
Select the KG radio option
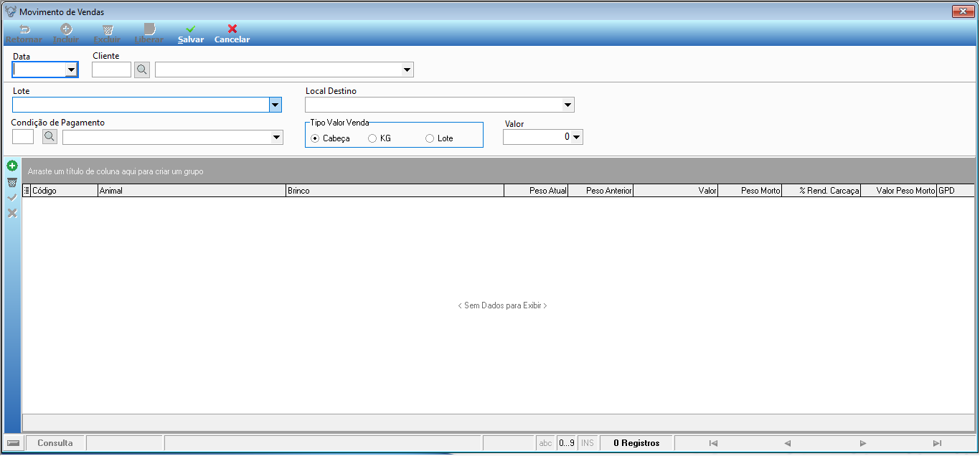(x=372, y=138)
